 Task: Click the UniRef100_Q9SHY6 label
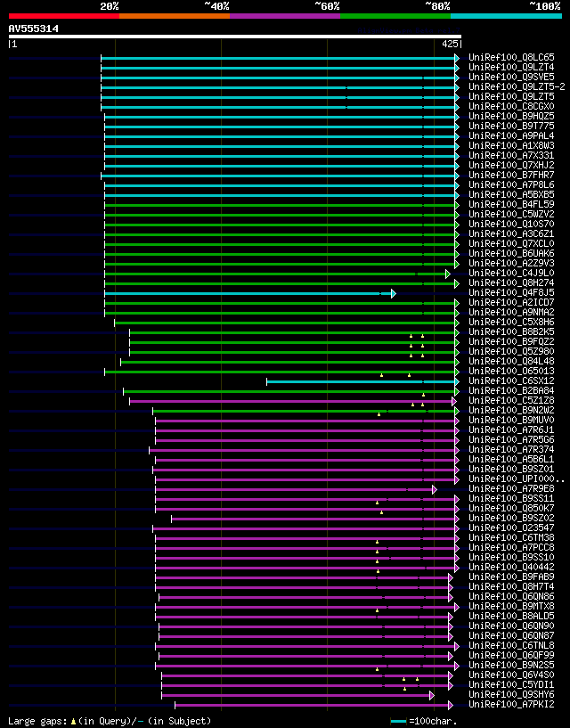[x=511, y=694]
